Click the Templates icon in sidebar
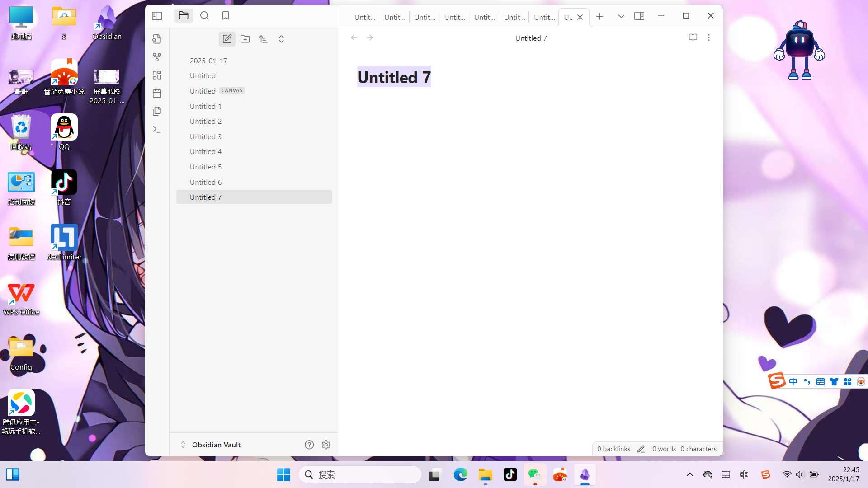Image resolution: width=868 pixels, height=488 pixels. coord(157,112)
